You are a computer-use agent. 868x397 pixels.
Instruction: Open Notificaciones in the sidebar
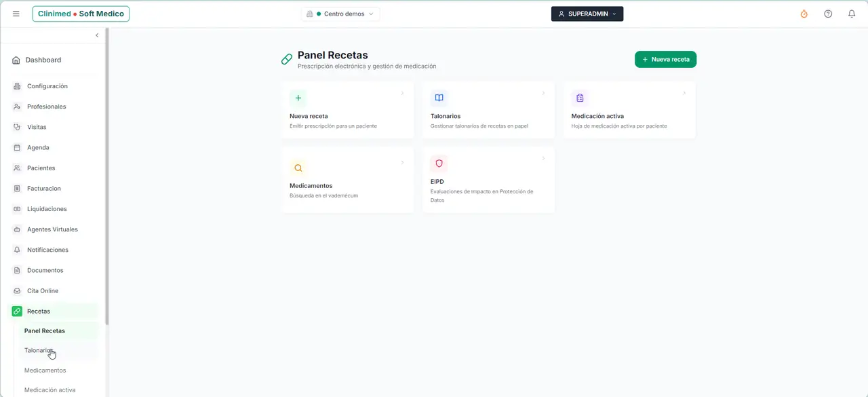(x=47, y=250)
